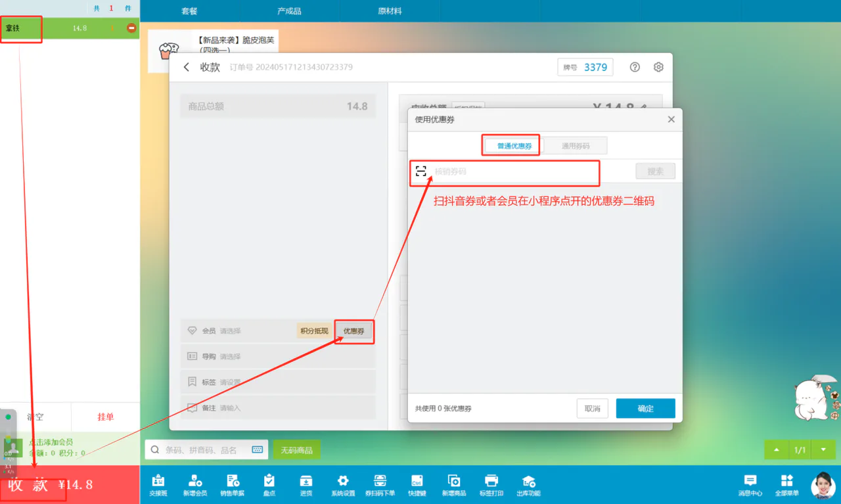This screenshot has height=504, width=841.
Task: Open the 消息中心 message center
Action: (750, 485)
